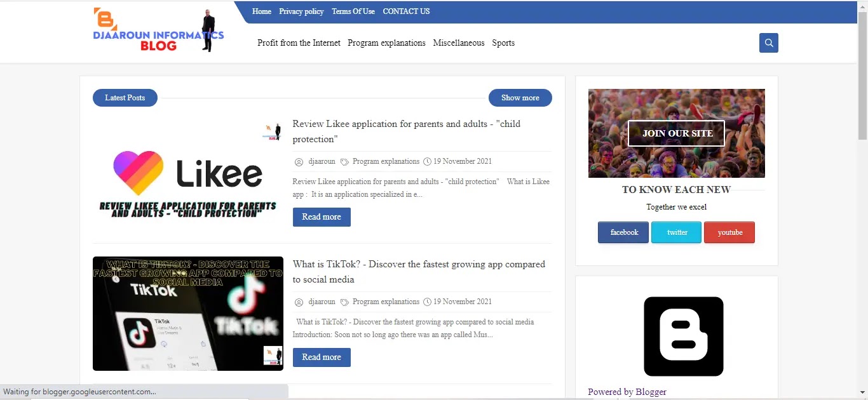Open the CONTACT US page
This screenshot has width=868, height=400.
[x=406, y=11]
